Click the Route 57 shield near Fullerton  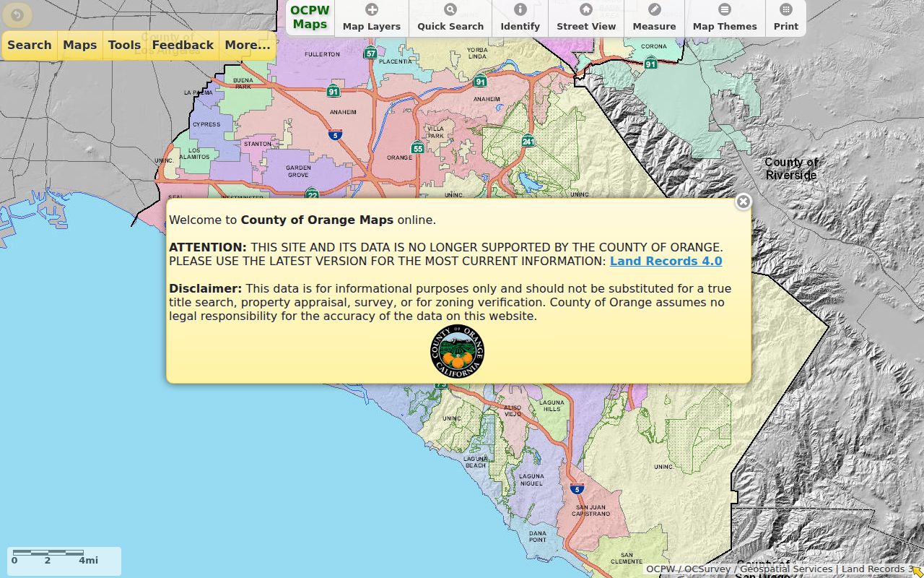coord(370,53)
